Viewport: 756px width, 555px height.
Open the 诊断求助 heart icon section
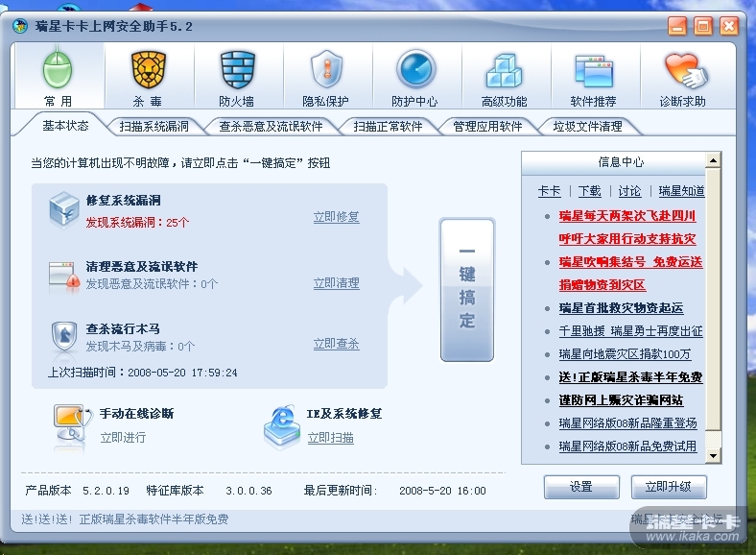pyautogui.click(x=684, y=75)
